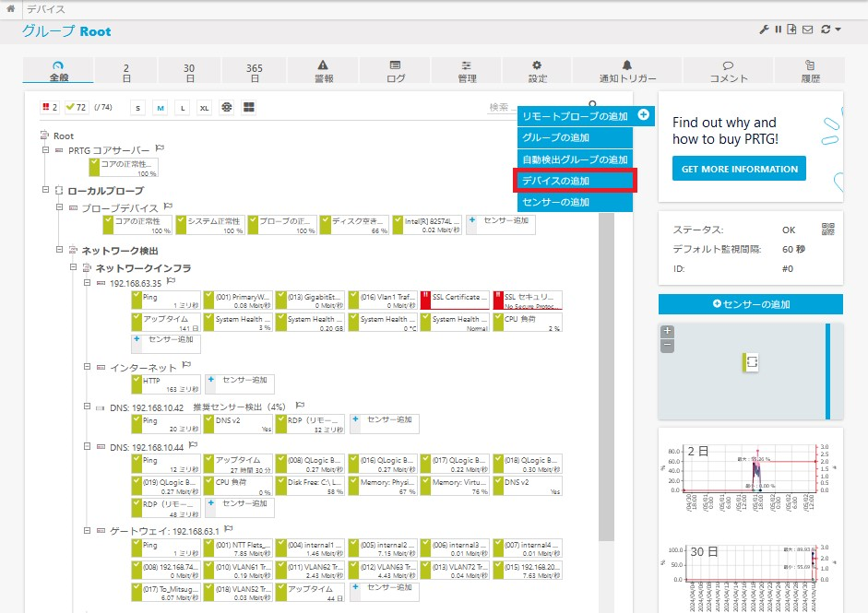Select size L tree view

point(183,107)
